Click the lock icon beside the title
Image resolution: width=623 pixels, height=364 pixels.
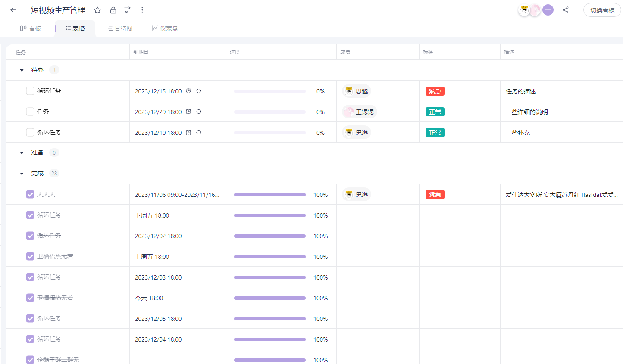coord(113,10)
